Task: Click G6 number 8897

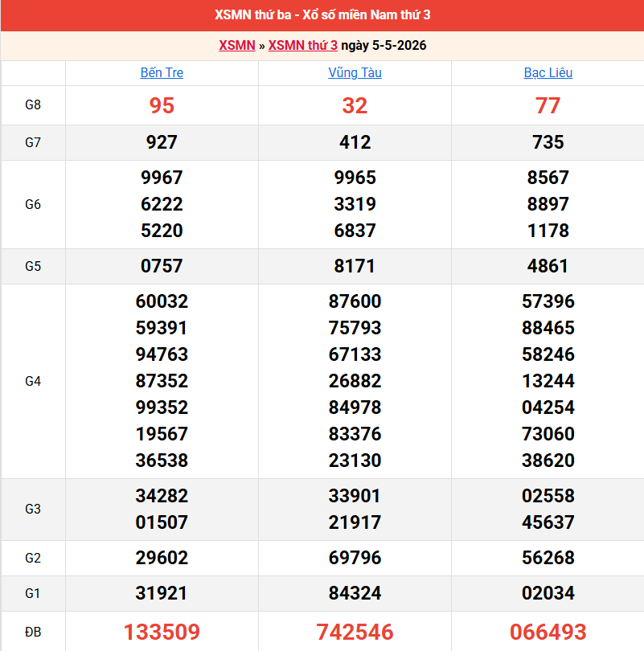Action: coord(548,204)
